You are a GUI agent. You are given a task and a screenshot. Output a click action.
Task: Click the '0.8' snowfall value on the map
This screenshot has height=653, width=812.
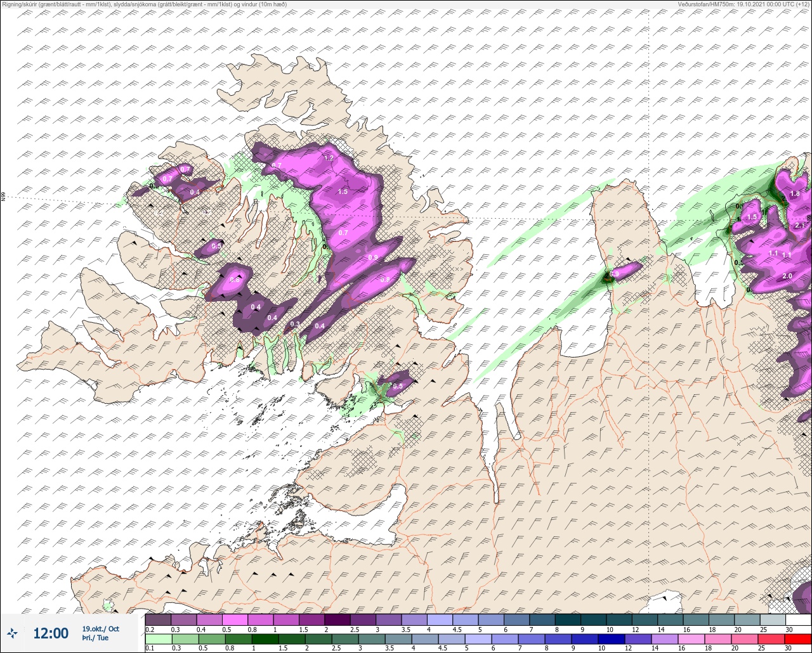tap(385, 280)
